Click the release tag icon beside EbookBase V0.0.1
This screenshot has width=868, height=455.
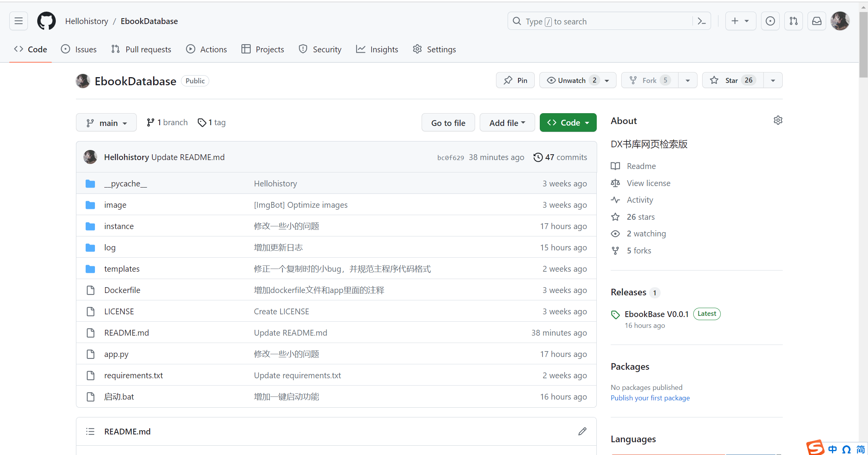click(x=615, y=315)
